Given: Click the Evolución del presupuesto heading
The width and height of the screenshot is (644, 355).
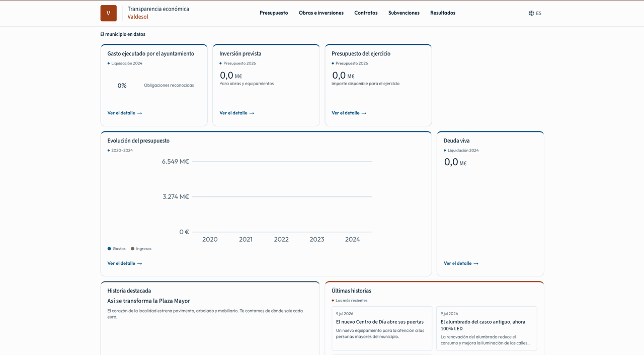Looking at the screenshot, I should [138, 141].
